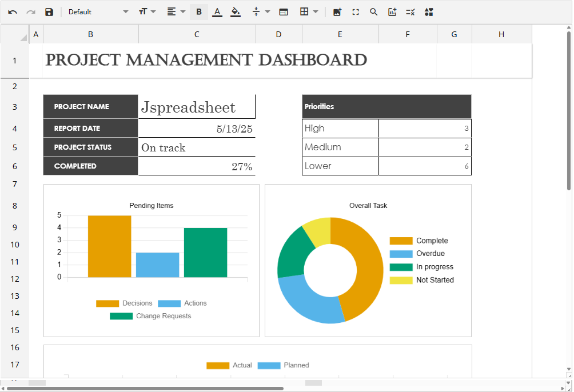574x392 pixels.
Task: Select row 5 header
Action: click(x=14, y=147)
